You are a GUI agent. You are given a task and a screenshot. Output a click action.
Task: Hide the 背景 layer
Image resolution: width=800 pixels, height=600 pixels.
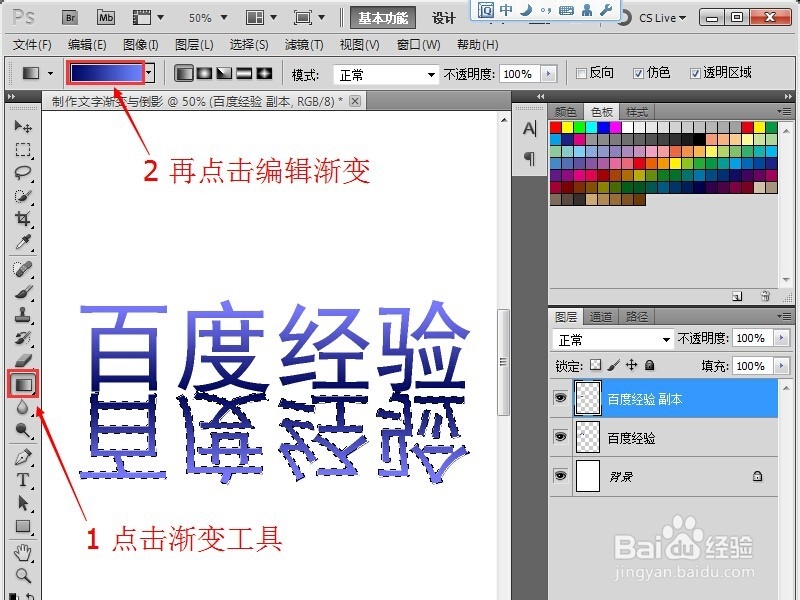[x=561, y=477]
